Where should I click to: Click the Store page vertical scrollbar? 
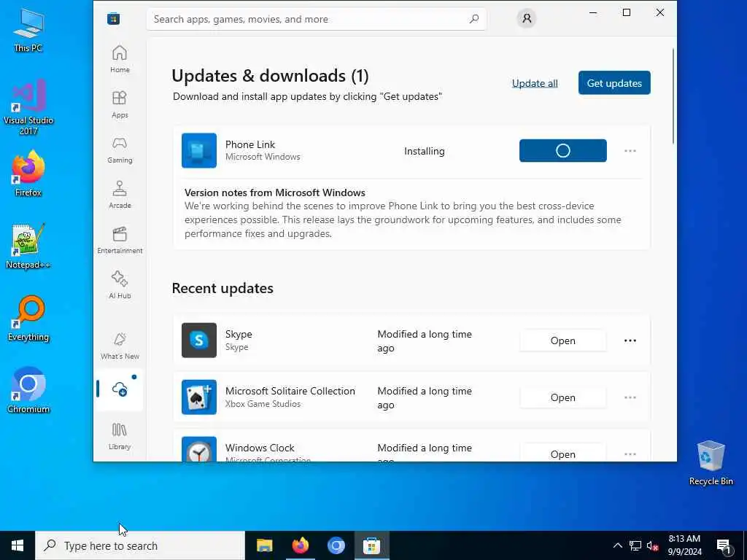[673, 96]
